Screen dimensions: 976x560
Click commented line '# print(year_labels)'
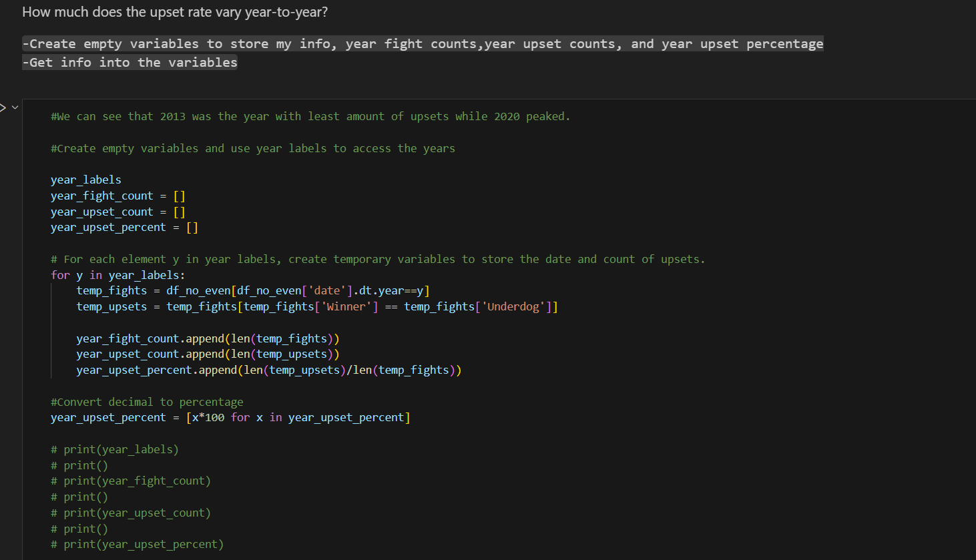115,450
